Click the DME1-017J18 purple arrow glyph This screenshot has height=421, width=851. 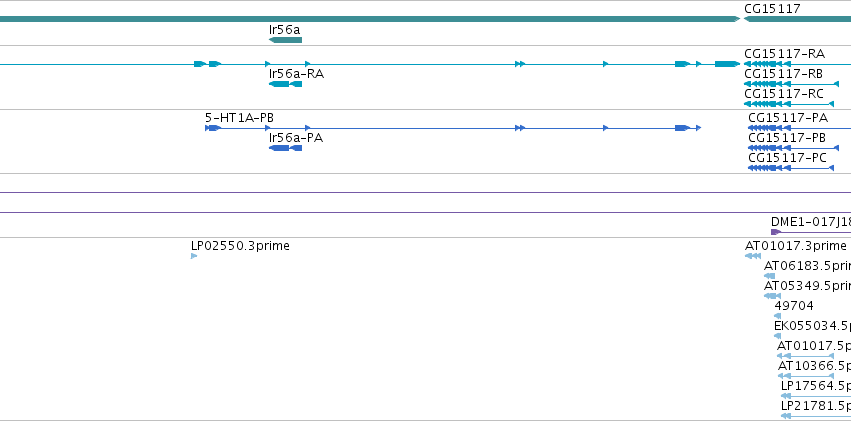coord(777,232)
